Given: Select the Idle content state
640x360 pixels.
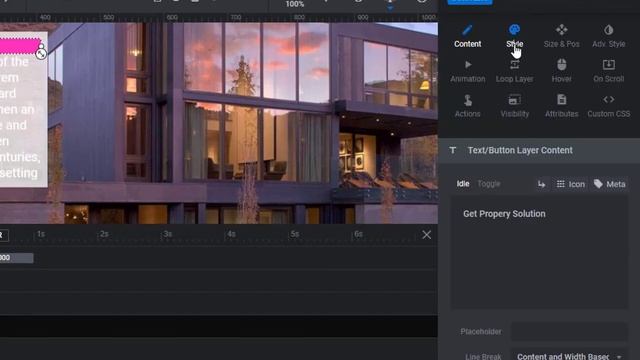Looking at the screenshot, I should point(462,184).
